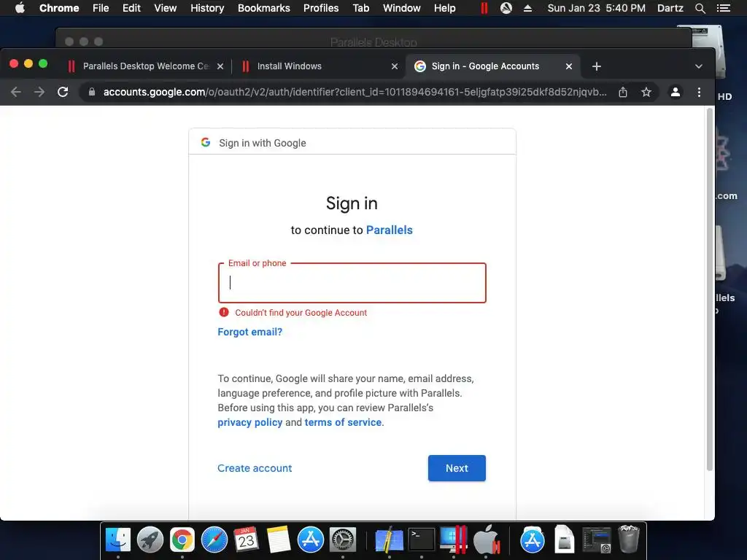Open the Chrome application menu
The height and width of the screenshot is (560, 747).
pyautogui.click(x=59, y=8)
